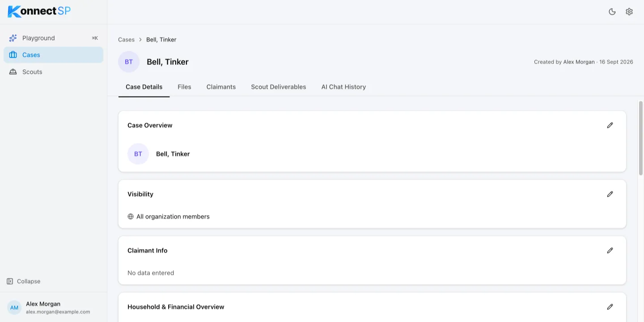Select the Case Details tab
This screenshot has height=322, width=644.
click(x=144, y=87)
